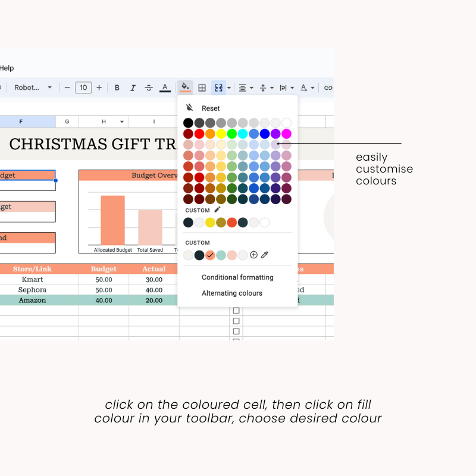Click the insert link icon
The image size is (476, 476).
pyautogui.click(x=328, y=87)
